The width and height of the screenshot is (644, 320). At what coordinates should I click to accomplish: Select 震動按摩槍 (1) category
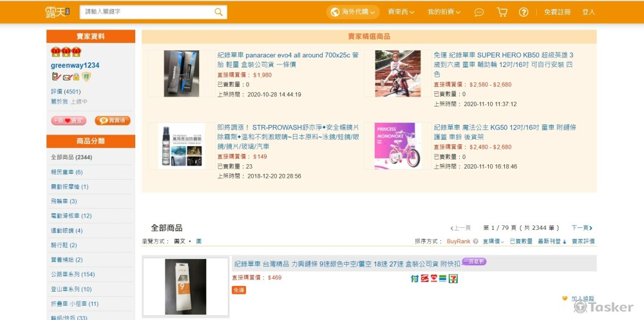tap(70, 187)
